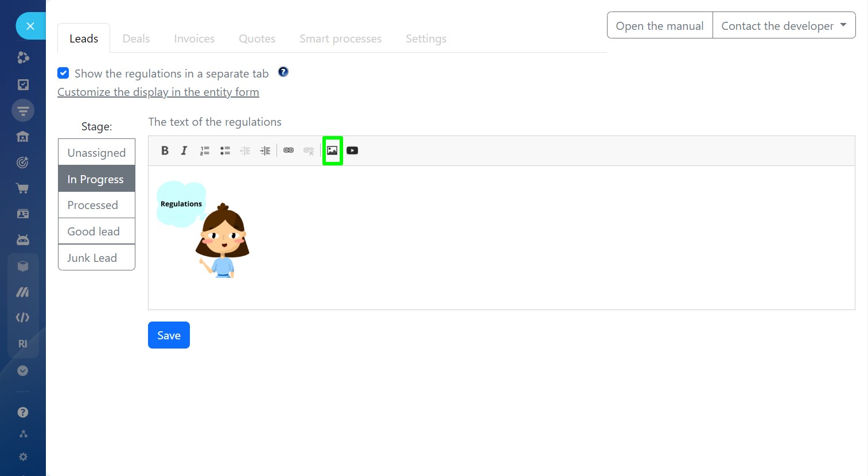Increase indent in the editor toolbar
The height and width of the screenshot is (476, 868).
pos(265,150)
